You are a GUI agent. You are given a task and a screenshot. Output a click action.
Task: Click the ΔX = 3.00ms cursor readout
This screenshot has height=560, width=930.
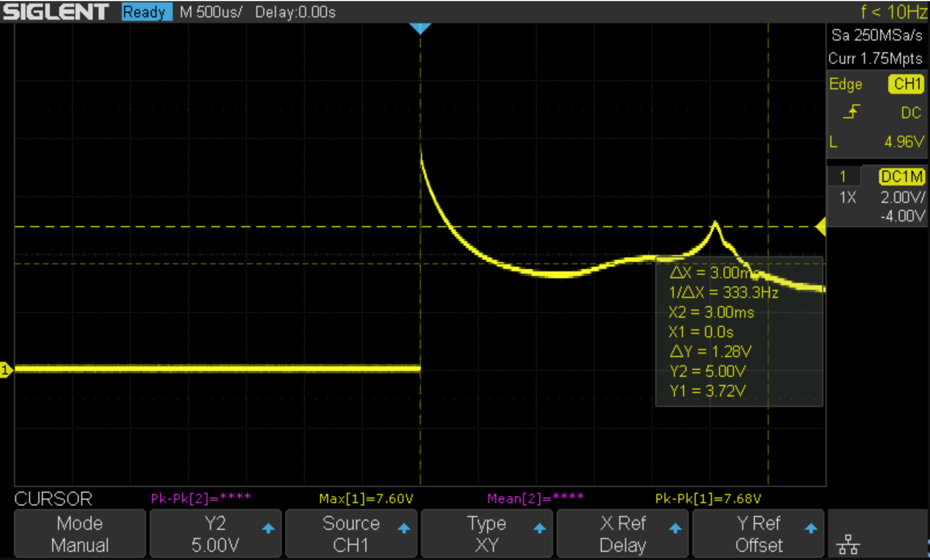pos(714,272)
